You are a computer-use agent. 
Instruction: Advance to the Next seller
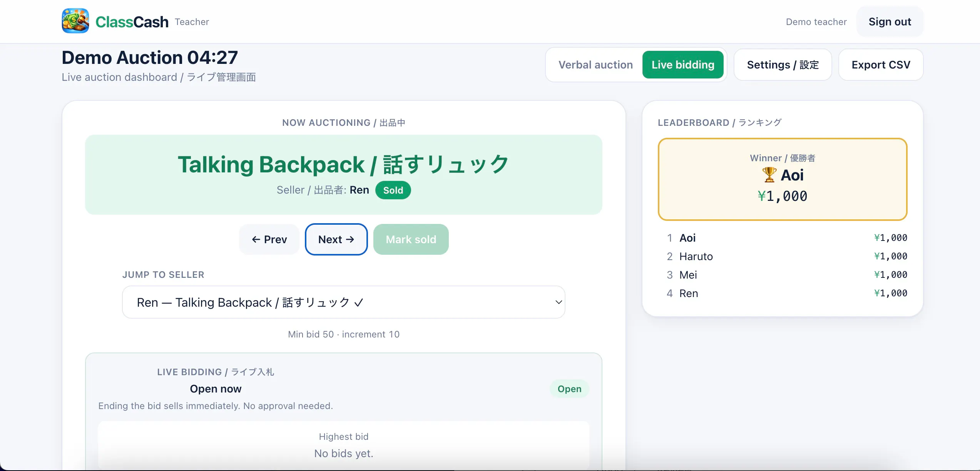point(336,239)
